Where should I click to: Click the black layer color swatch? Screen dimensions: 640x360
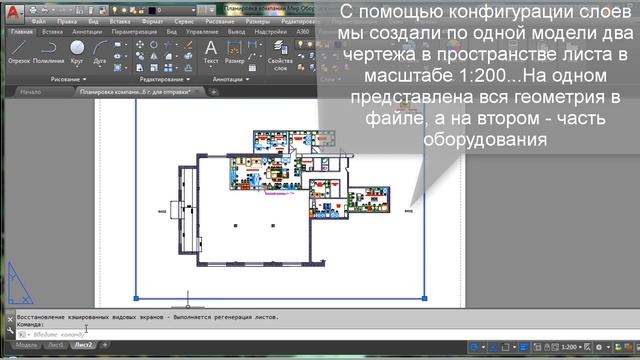pyautogui.click(x=151, y=10)
